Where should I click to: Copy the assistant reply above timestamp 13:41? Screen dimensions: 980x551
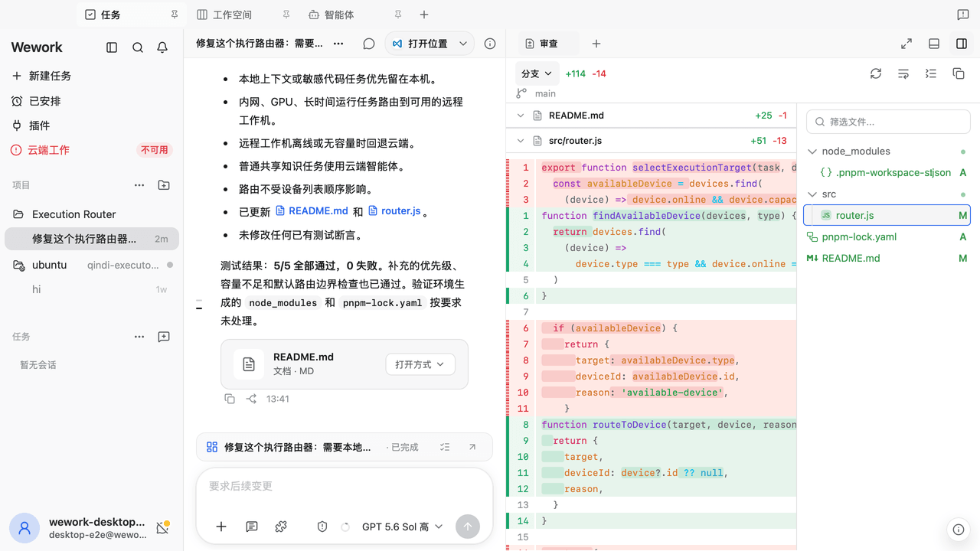tap(230, 399)
